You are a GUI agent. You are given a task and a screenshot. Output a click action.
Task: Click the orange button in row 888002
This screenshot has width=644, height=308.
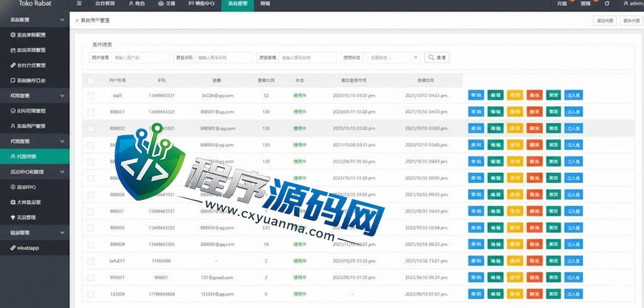pos(535,128)
